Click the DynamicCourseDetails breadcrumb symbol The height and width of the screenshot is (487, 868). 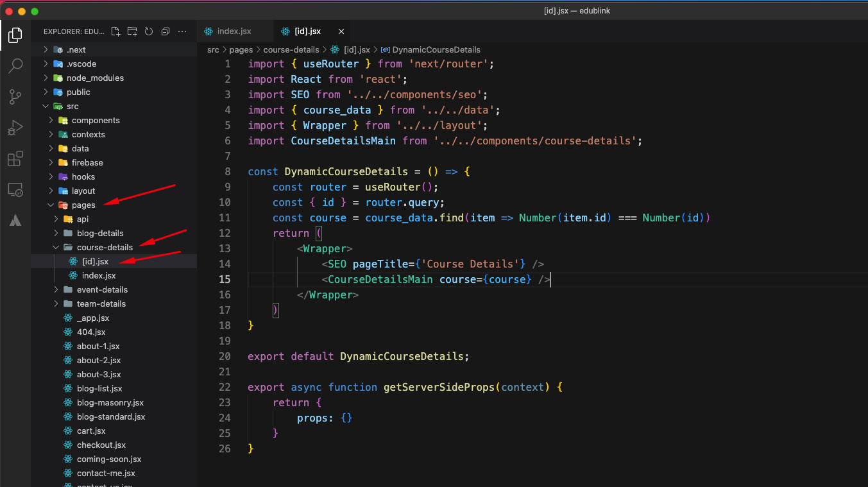click(x=436, y=49)
